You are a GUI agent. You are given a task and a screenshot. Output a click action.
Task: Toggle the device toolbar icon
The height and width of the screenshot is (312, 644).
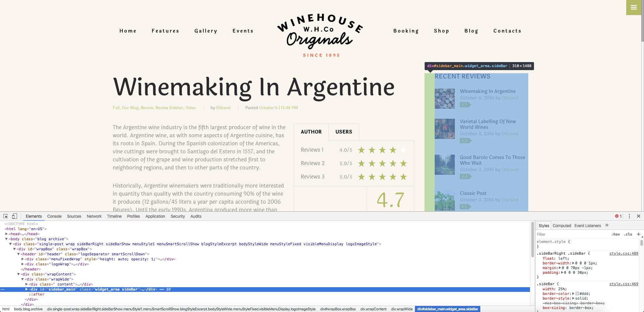(14, 216)
